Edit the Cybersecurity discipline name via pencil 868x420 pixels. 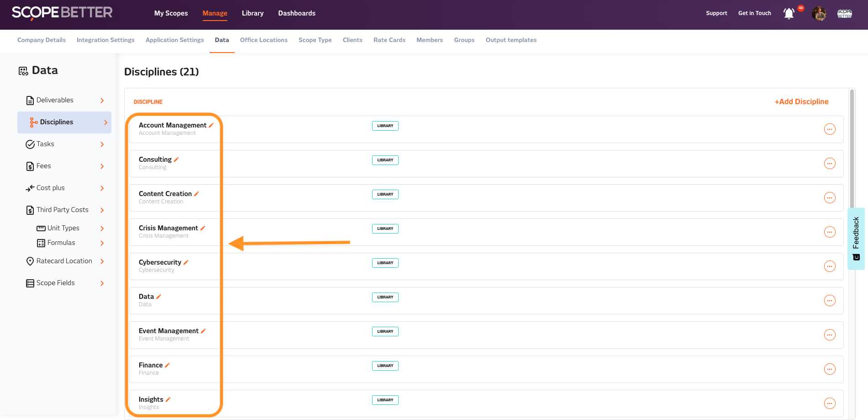(x=186, y=262)
